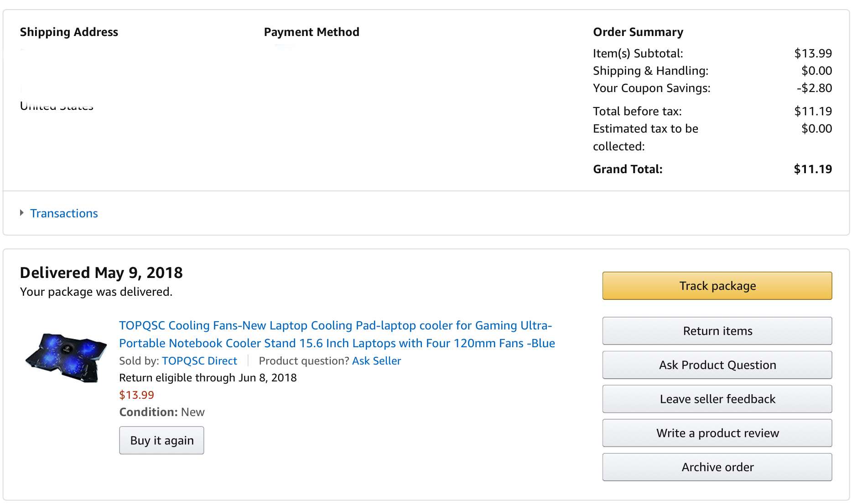This screenshot has height=504, width=857.
Task: Click Ask Product Question button
Action: (717, 365)
